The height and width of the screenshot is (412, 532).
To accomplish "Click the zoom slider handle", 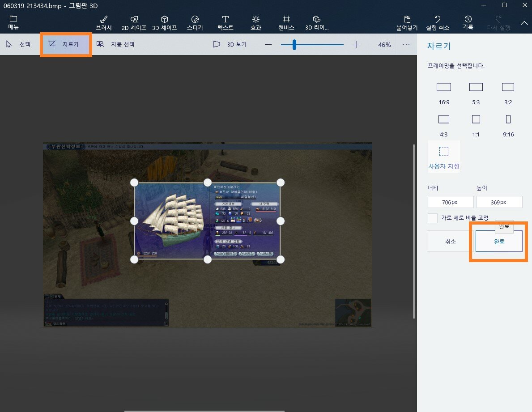I will (294, 44).
